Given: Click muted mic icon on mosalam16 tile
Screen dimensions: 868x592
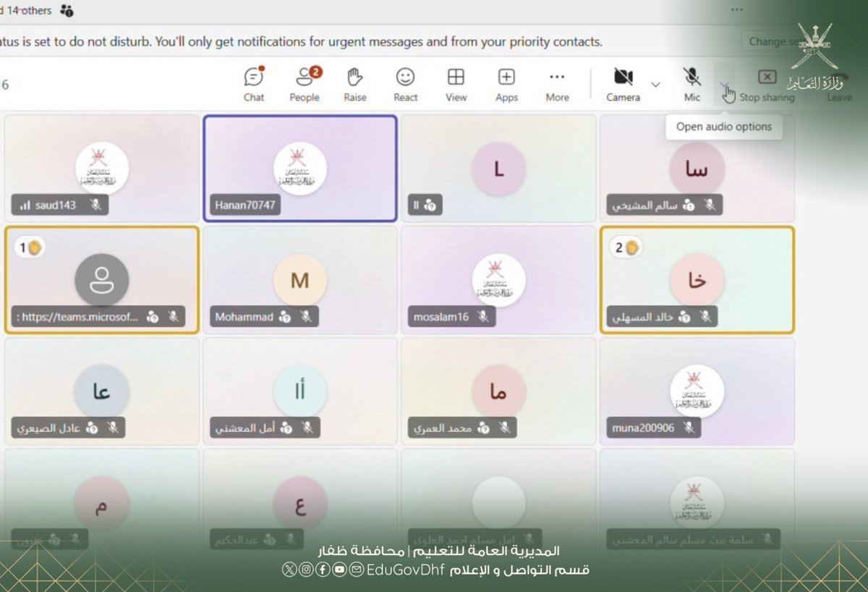Looking at the screenshot, I should (x=482, y=317).
